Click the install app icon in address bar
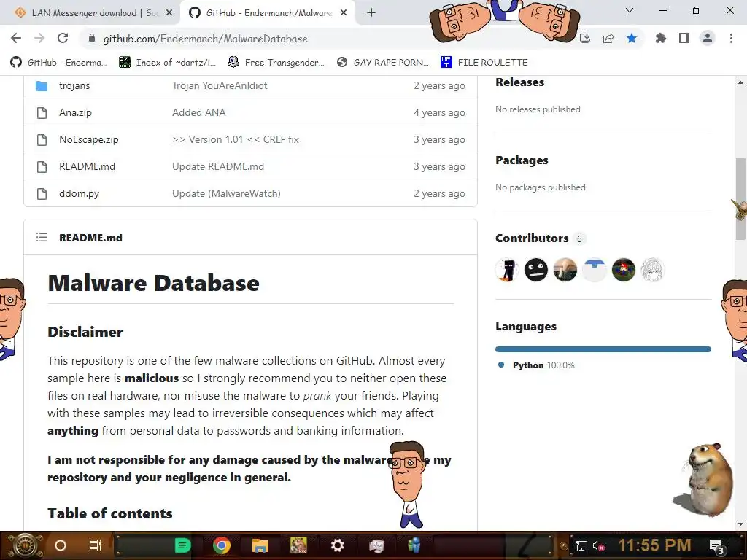 point(585,38)
